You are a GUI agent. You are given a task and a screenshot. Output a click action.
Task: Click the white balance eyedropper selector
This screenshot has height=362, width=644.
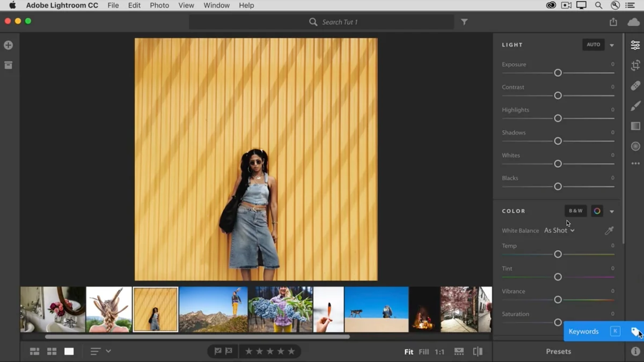click(x=609, y=231)
